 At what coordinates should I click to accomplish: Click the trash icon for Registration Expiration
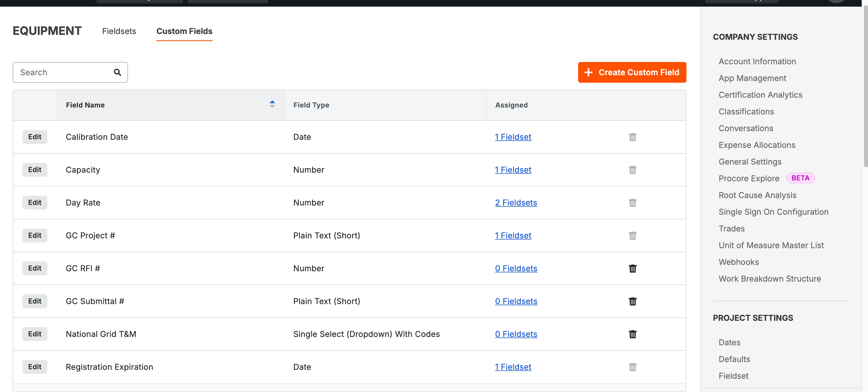[x=633, y=367]
